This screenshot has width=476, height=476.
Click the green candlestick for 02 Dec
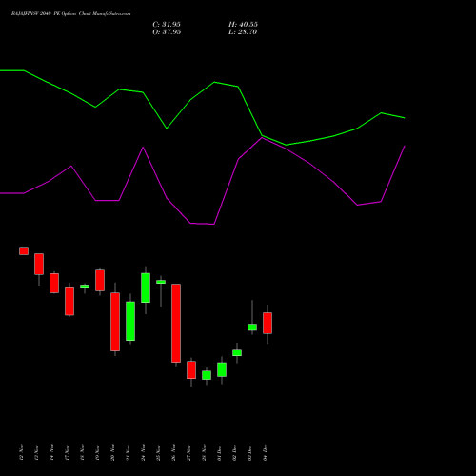coord(237,353)
